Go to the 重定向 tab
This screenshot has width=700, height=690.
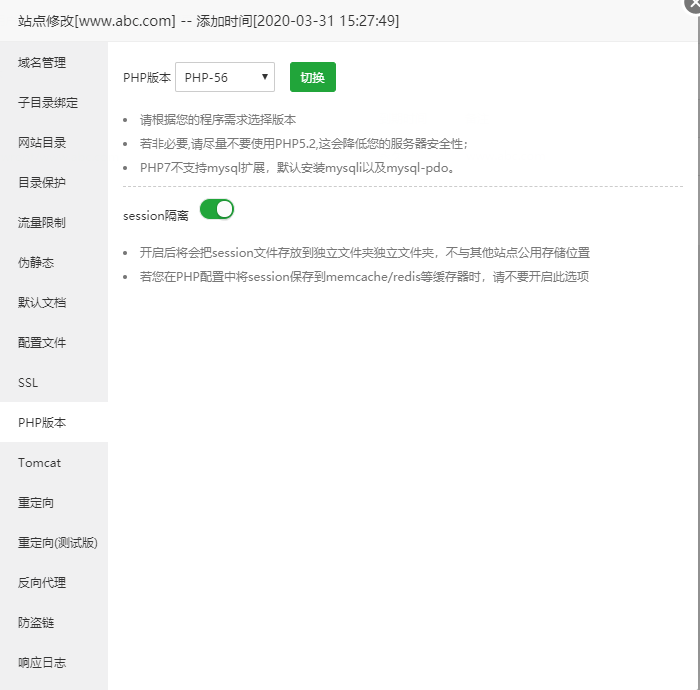(54, 503)
